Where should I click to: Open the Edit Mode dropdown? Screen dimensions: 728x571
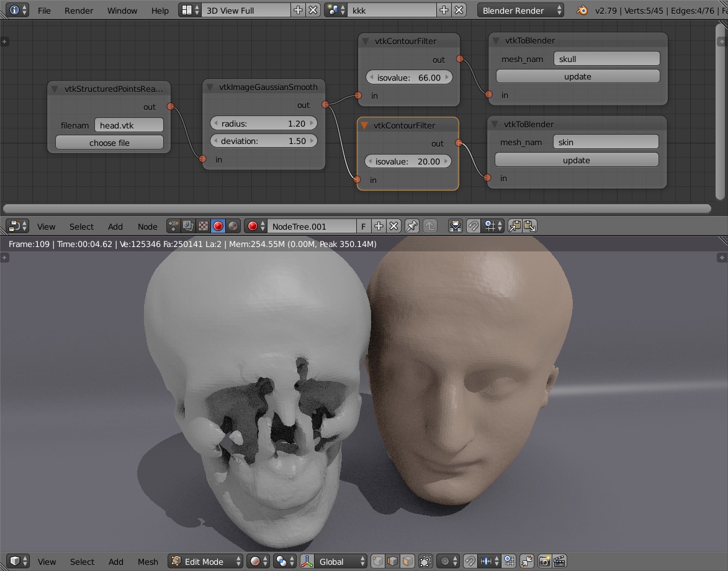(205, 562)
